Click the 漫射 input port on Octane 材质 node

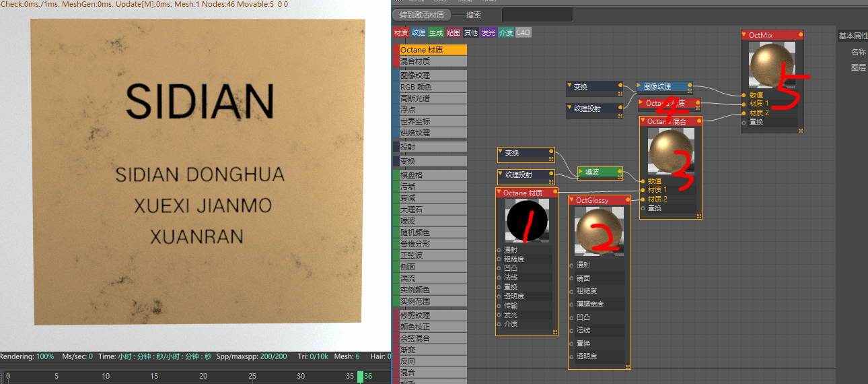pyautogui.click(x=499, y=250)
